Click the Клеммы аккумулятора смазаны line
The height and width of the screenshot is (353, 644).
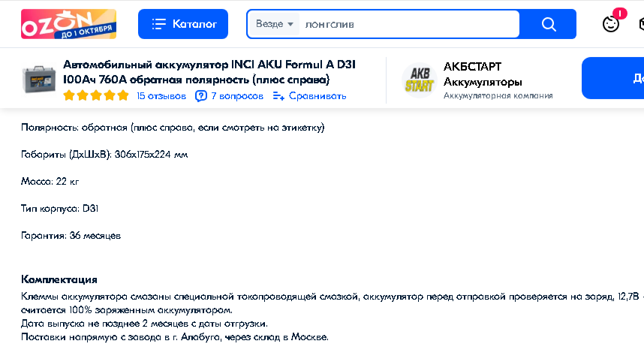(333, 297)
